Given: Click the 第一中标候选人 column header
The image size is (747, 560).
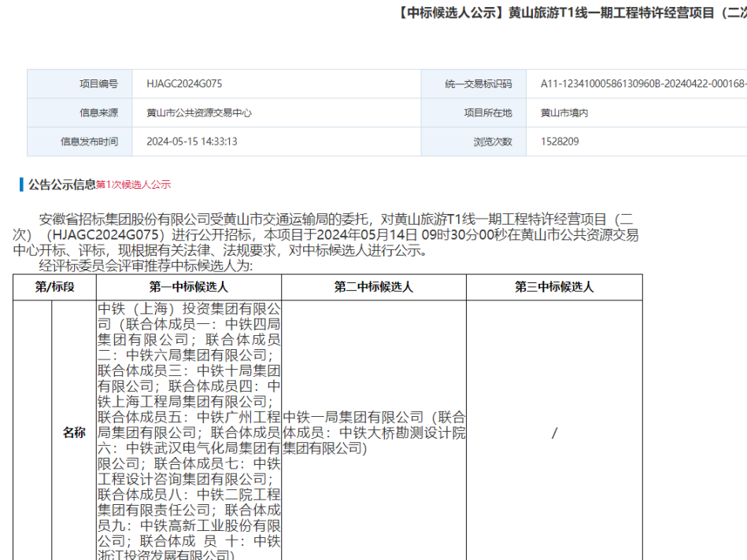Looking at the screenshot, I should 189,286.
